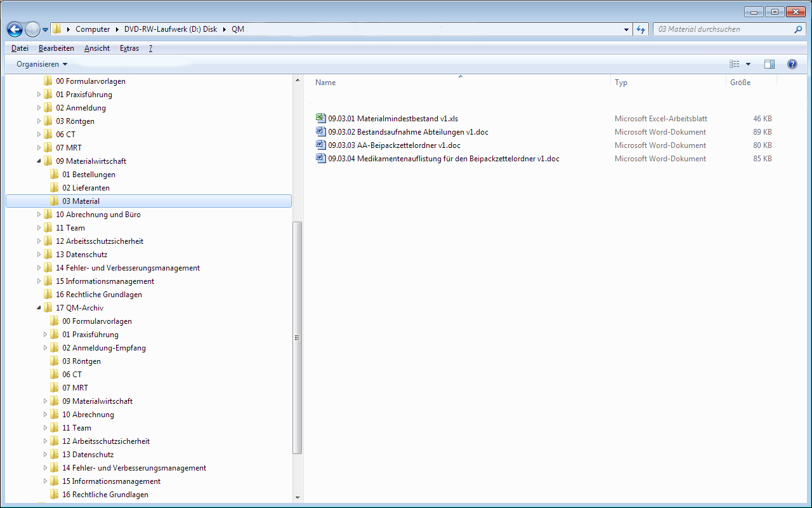Expand the top-level 01 Praxisführung folder
The height and width of the screenshot is (508, 812).
(39, 95)
